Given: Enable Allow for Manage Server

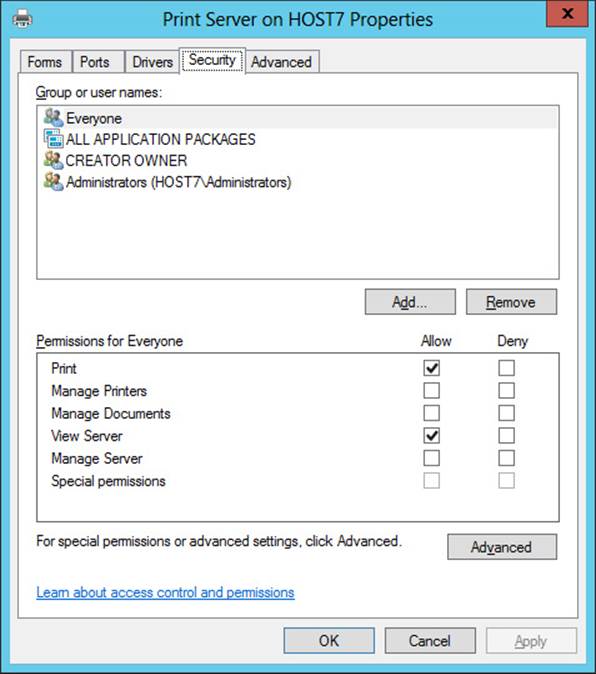Looking at the screenshot, I should (x=431, y=458).
